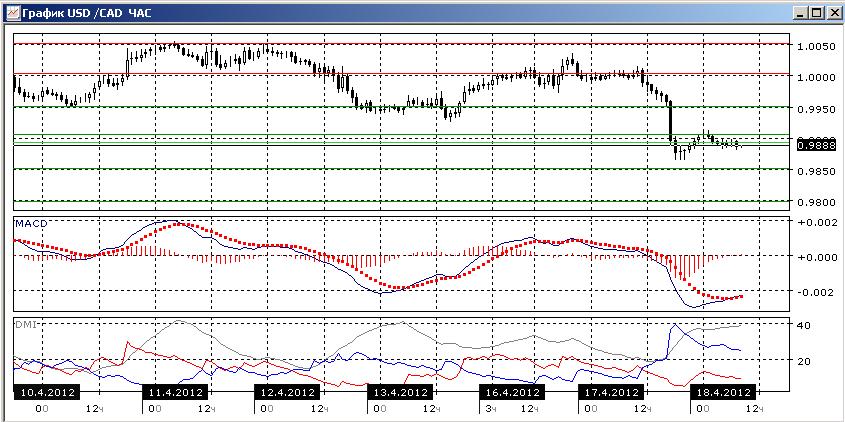Select the 18.4.2012 date label
Image resolution: width=845 pixels, height=422 pixels.
tap(723, 392)
